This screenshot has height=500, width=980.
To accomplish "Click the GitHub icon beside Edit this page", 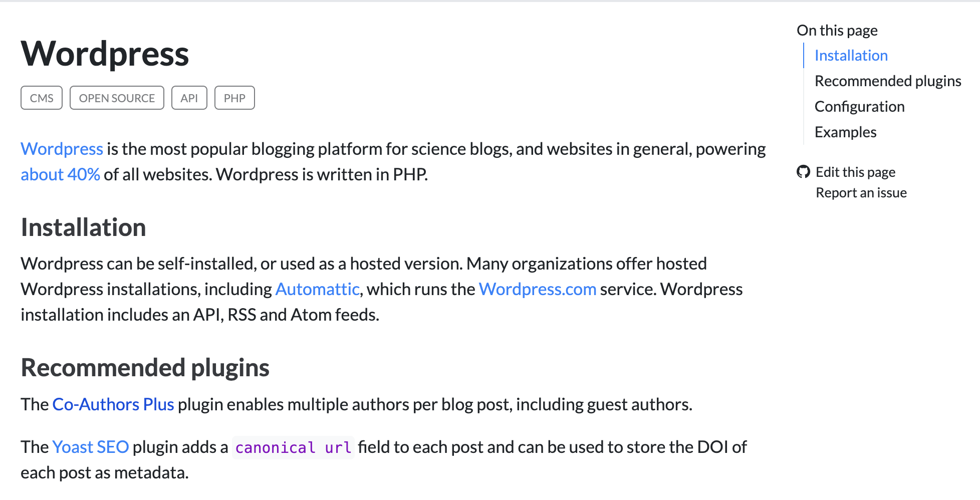I will (x=803, y=172).
